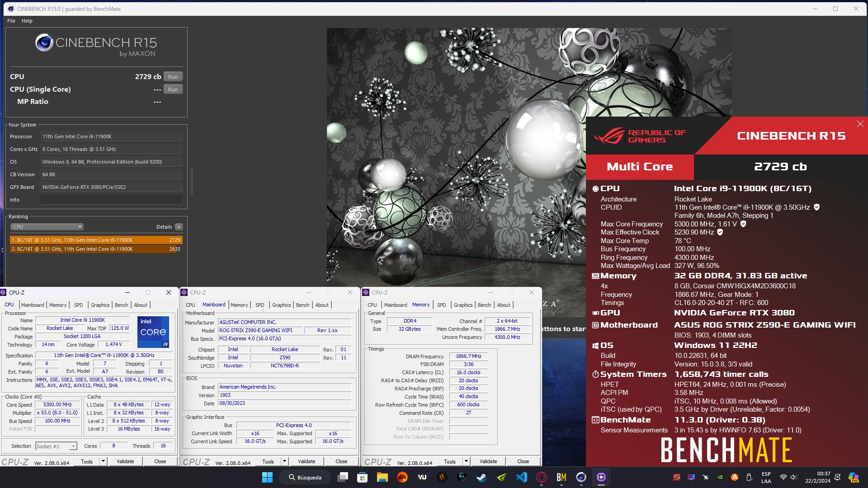The image size is (868, 488).
Task: Click the taskbar Búsqueda search box
Action: 305,477
